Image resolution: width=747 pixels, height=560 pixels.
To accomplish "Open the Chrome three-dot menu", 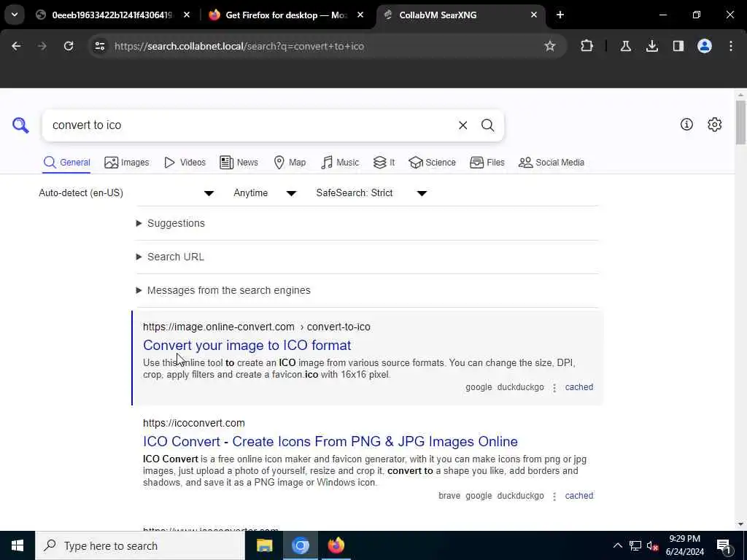I will [731, 46].
